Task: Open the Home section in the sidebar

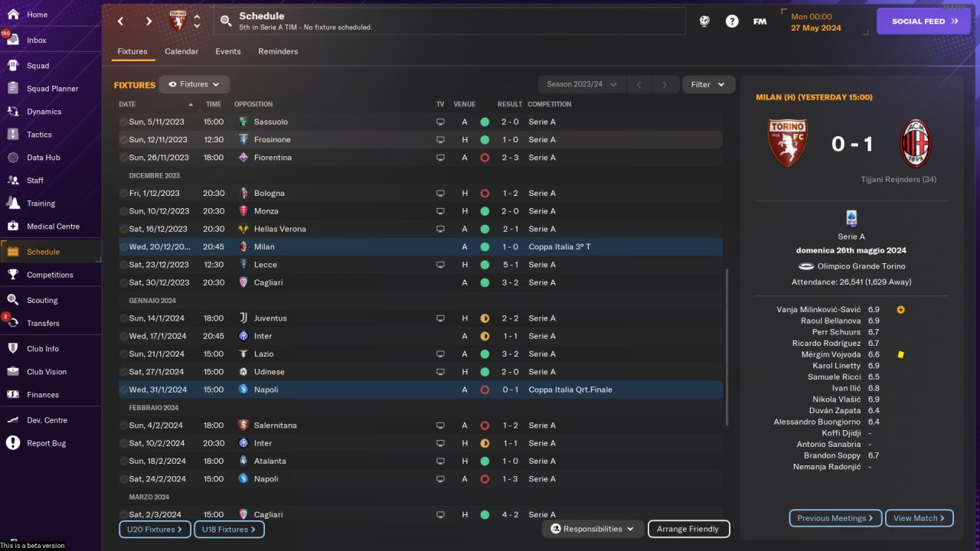Action: tap(37, 15)
